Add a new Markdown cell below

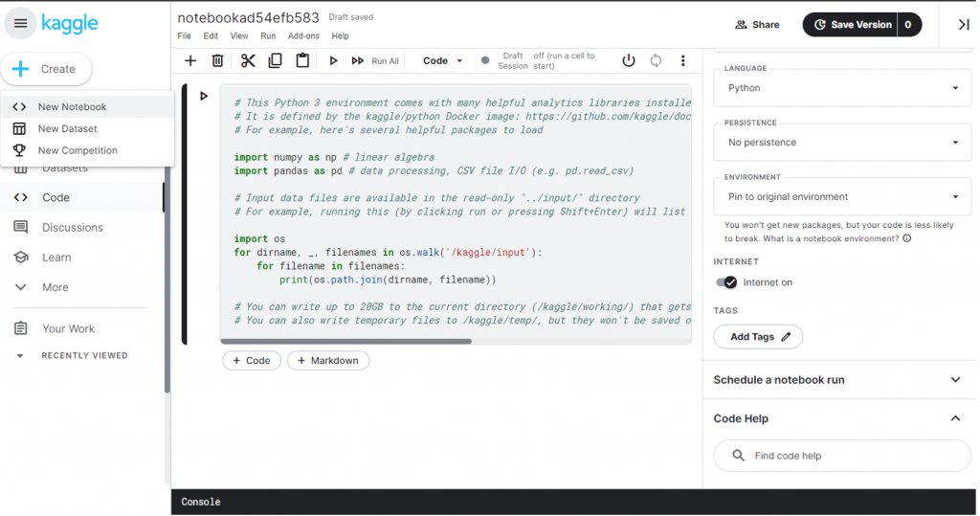coord(328,360)
